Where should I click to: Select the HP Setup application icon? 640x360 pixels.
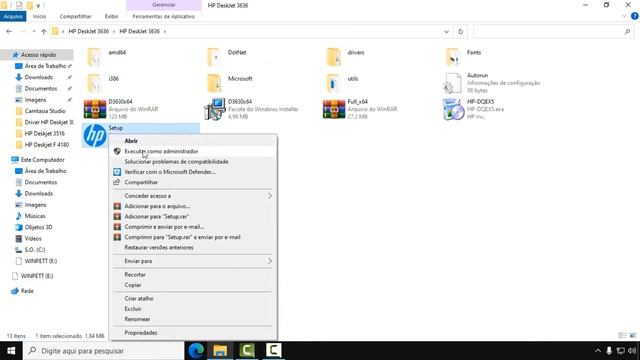coord(95,135)
